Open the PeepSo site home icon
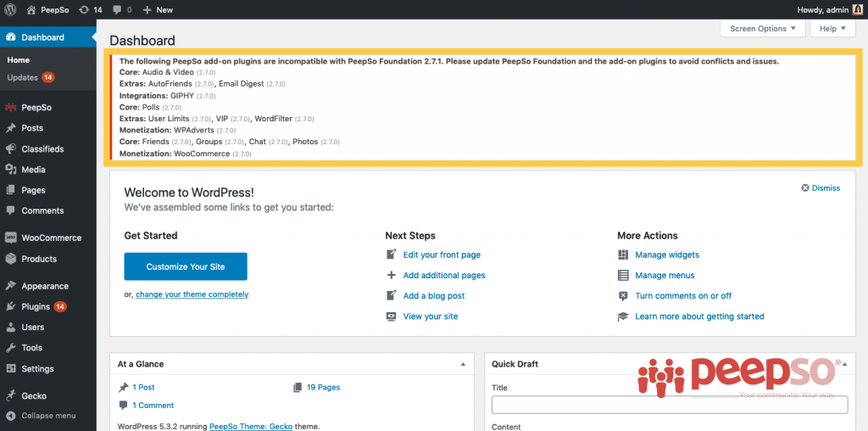Screen dimensions: 868x431 31,9
